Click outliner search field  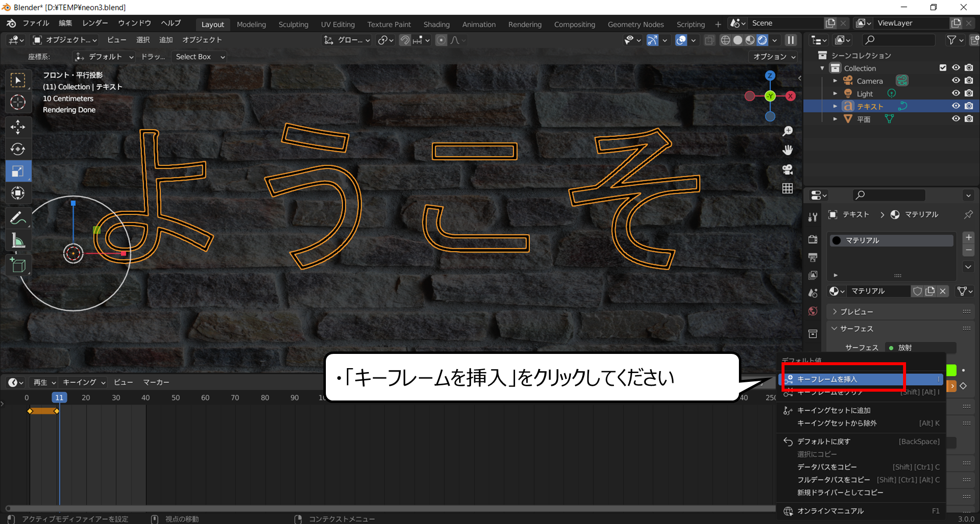[898, 40]
